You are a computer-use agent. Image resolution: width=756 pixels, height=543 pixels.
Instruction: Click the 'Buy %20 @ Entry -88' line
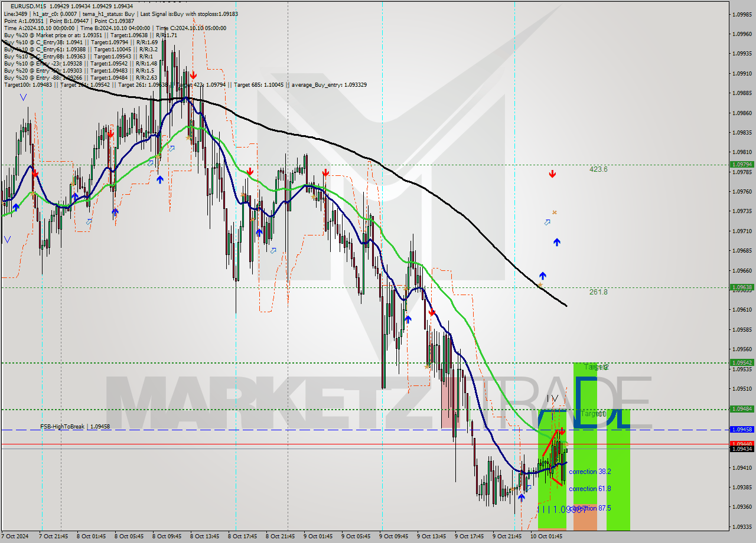pos(81,77)
